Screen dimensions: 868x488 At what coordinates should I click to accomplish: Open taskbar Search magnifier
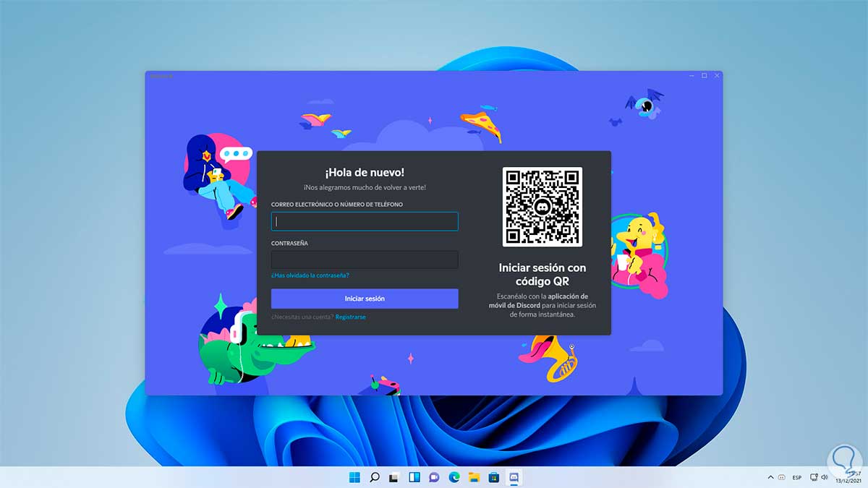pyautogui.click(x=375, y=477)
